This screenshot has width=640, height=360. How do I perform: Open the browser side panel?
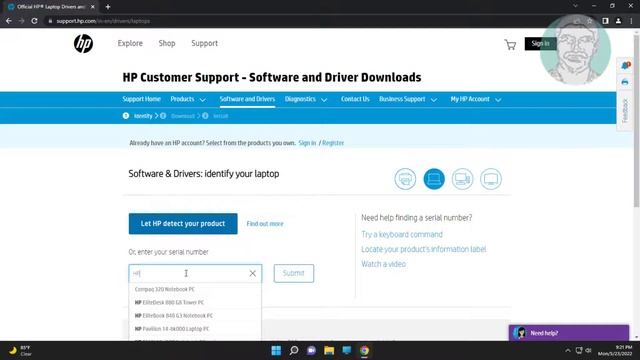coord(605,21)
